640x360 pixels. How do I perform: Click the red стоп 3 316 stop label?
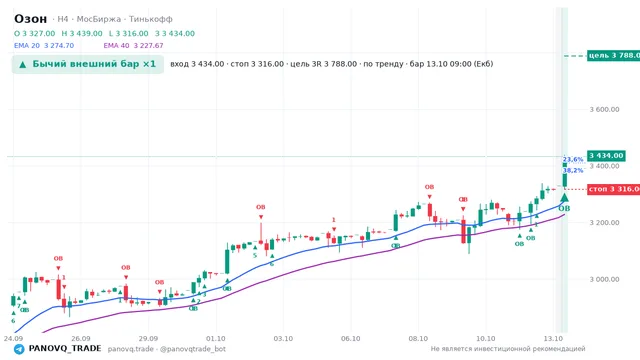(x=613, y=189)
